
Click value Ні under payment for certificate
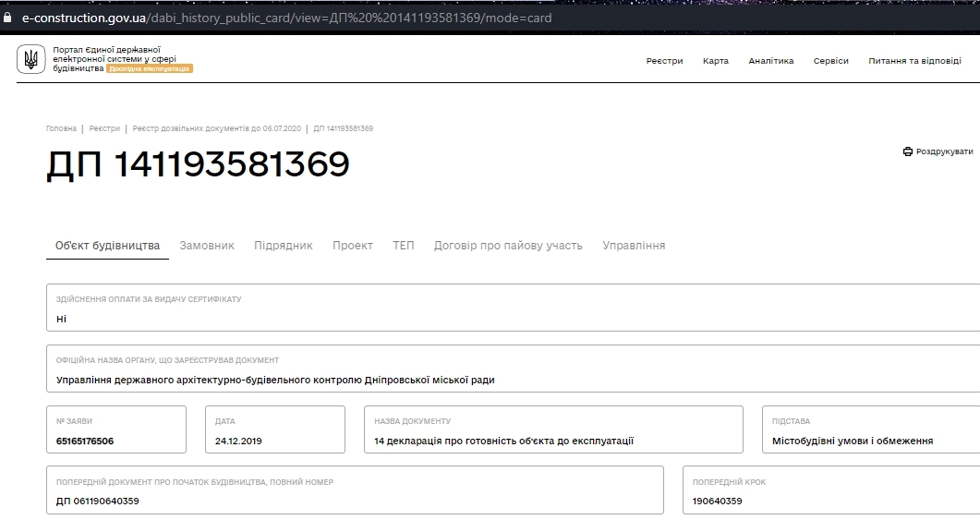[x=61, y=319]
